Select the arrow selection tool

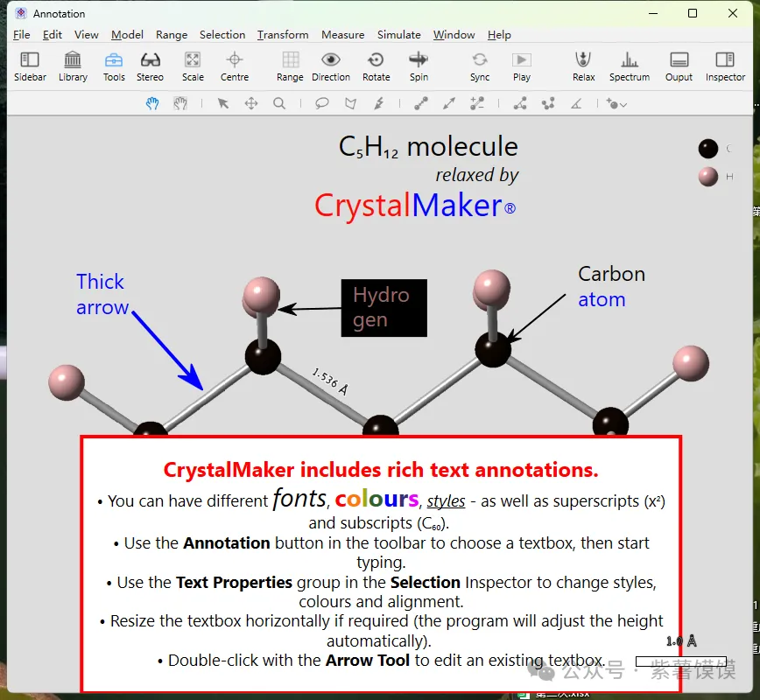[x=223, y=103]
